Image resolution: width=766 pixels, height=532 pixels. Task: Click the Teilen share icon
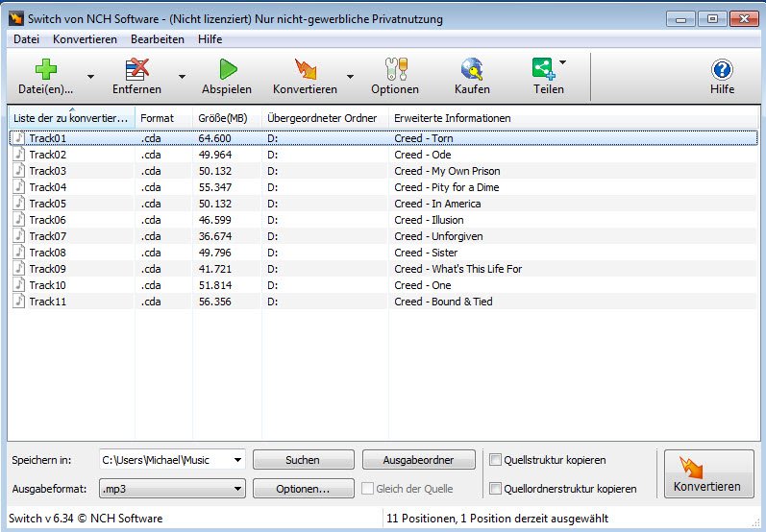pyautogui.click(x=543, y=69)
